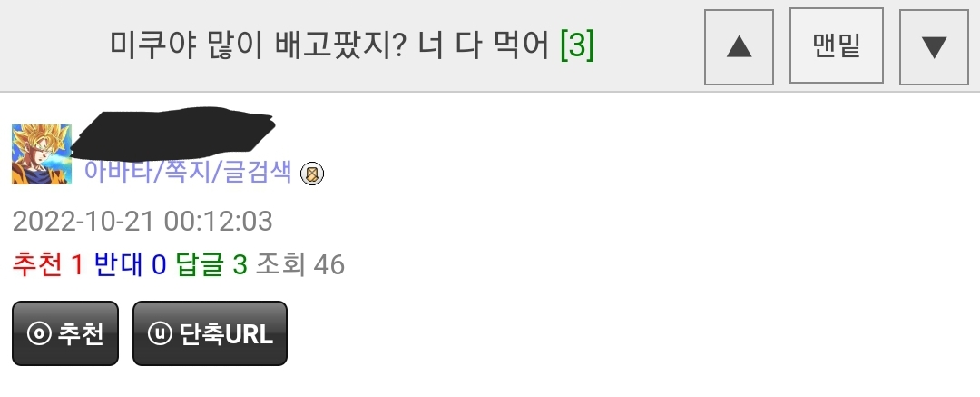The width and height of the screenshot is (980, 397).
Task: Click the 조회 46 view count
Action: tap(300, 265)
